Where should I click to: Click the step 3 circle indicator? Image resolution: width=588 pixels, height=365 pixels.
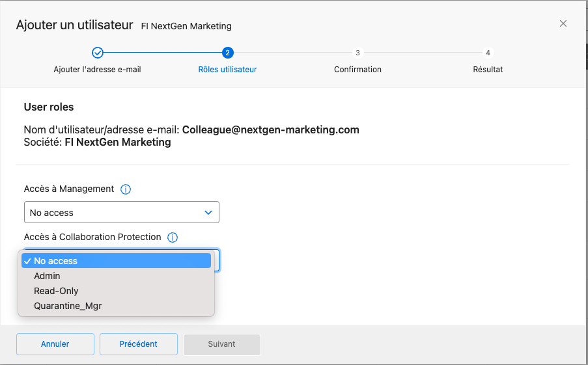coord(357,53)
